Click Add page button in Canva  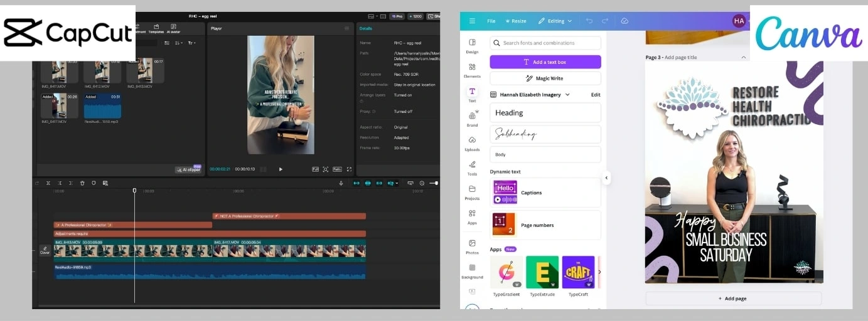(x=733, y=298)
